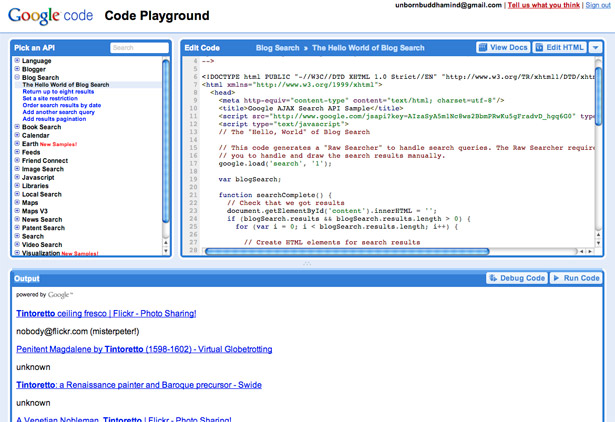Expand the Earth samples category
This screenshot has width=615, height=422.
pos(17,144)
